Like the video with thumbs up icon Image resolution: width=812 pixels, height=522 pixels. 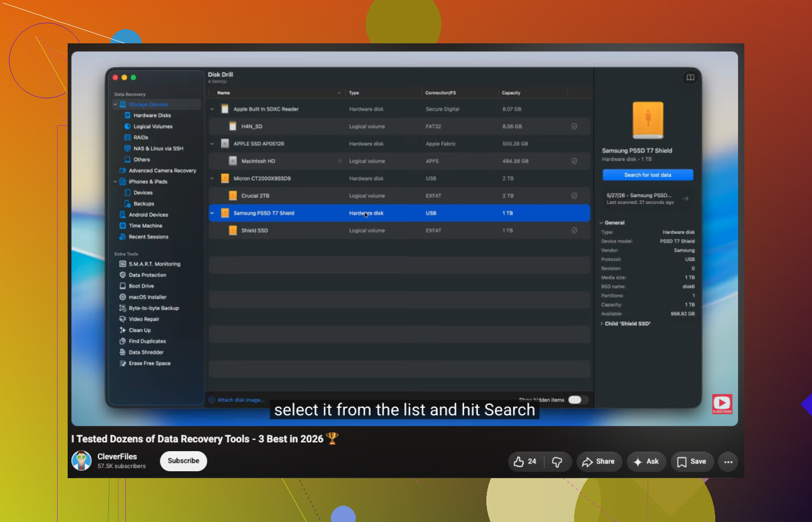[525, 462]
